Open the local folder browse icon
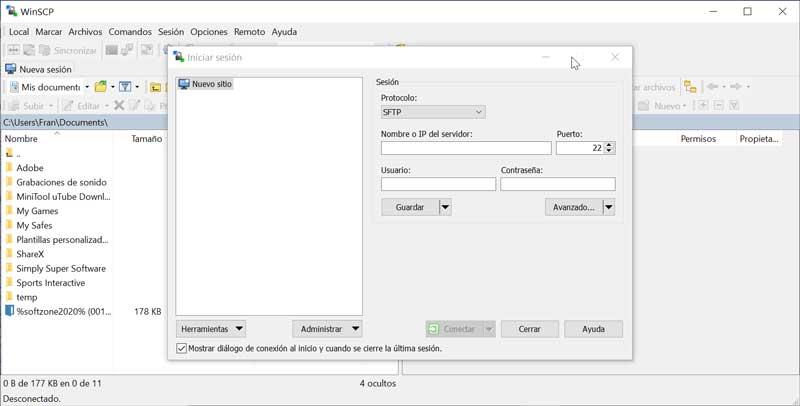800x406 pixels. click(101, 87)
